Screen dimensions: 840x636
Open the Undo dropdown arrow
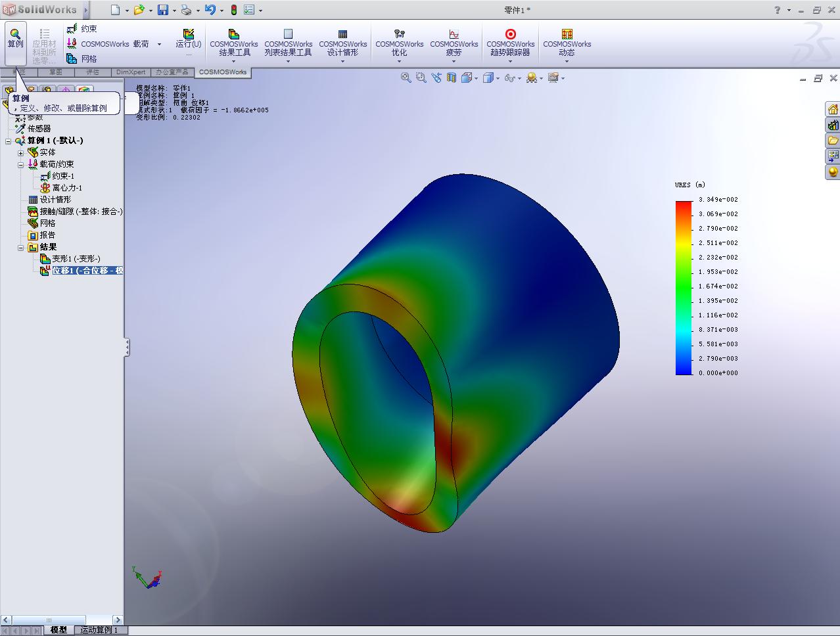222,11
